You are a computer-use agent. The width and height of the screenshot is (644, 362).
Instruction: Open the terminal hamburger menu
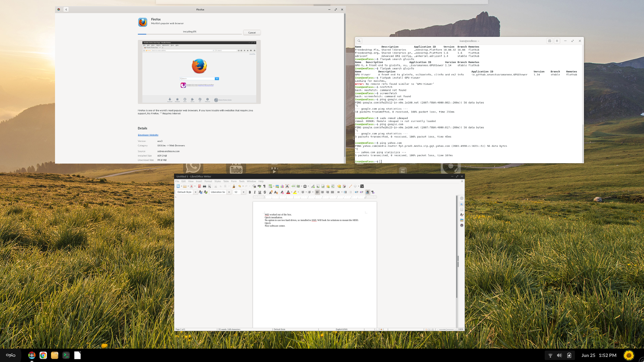(557, 41)
